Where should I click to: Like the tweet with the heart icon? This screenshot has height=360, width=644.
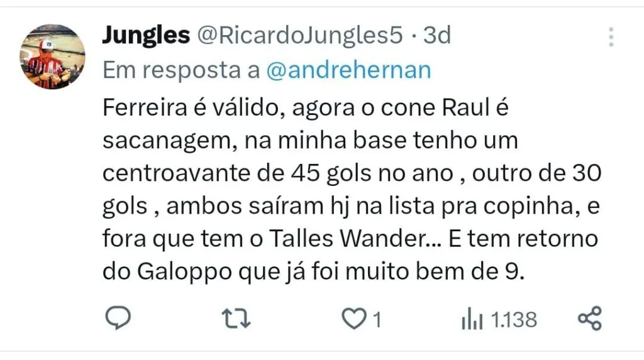click(355, 319)
